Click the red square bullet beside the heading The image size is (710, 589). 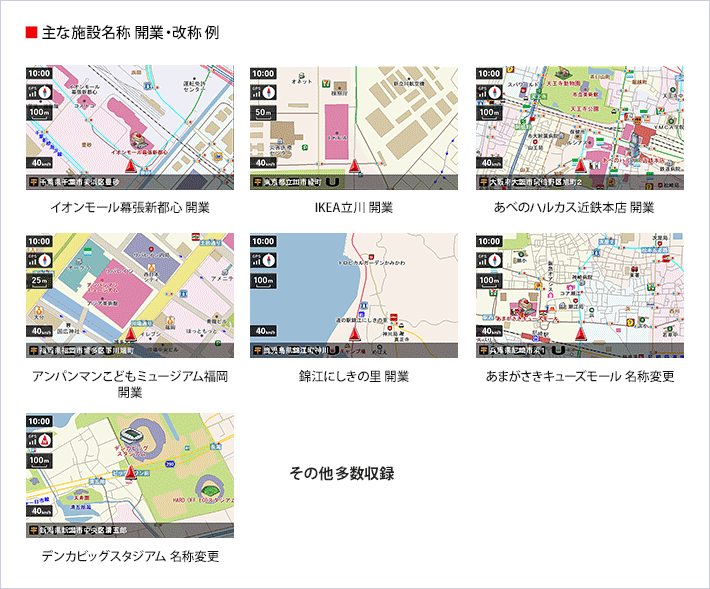click(x=31, y=33)
